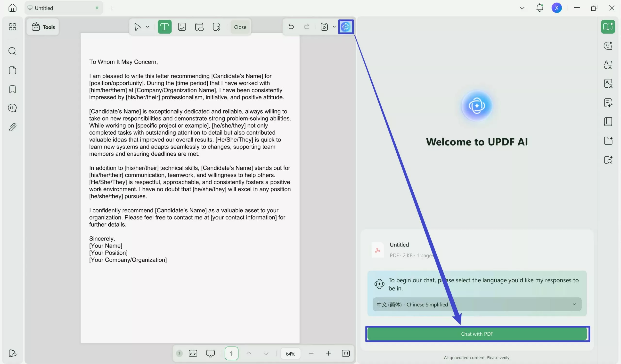Open the Tools menu
The image size is (621, 364).
(43, 27)
